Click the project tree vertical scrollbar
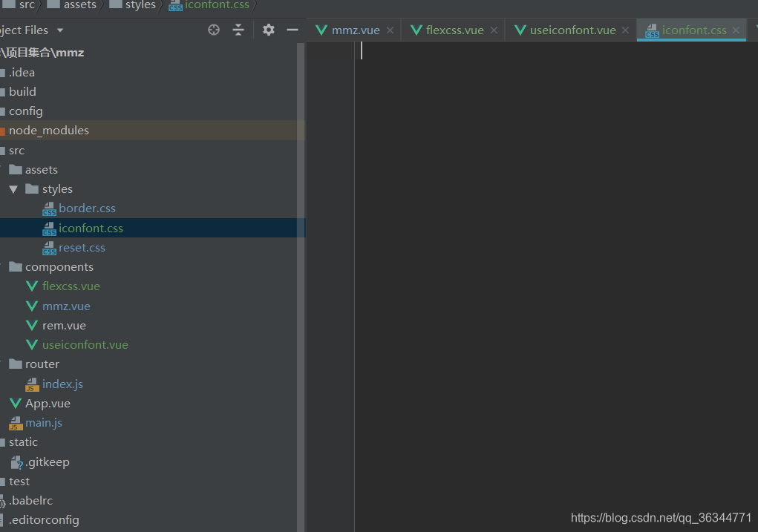Screen dimensions: 758x532 pyautogui.click(x=301, y=287)
